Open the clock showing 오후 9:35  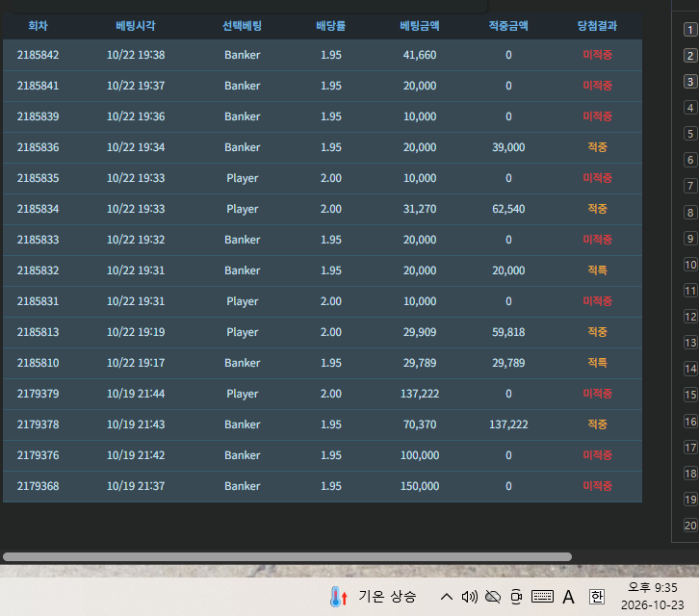(652, 597)
